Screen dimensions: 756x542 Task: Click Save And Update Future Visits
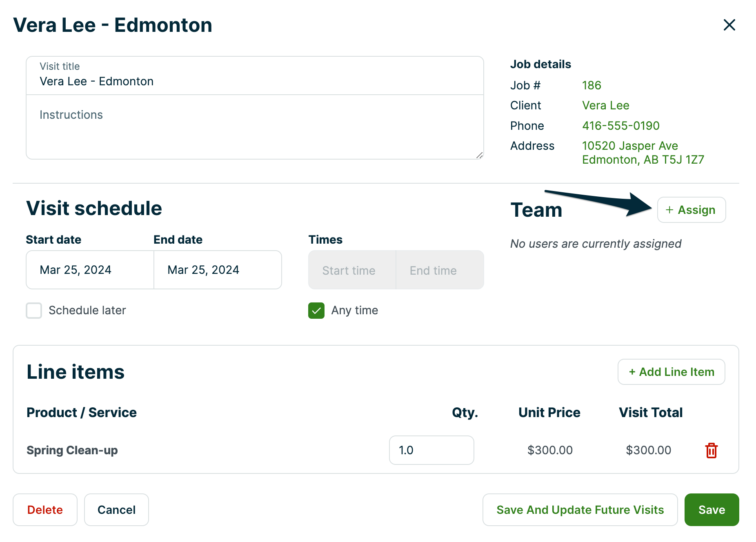click(580, 510)
